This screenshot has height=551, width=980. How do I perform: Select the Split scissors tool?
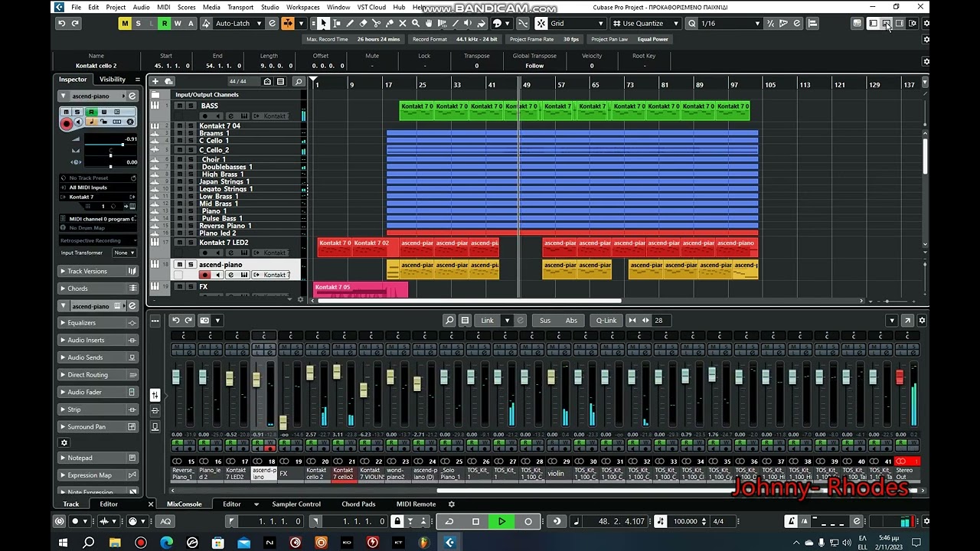coord(376,24)
